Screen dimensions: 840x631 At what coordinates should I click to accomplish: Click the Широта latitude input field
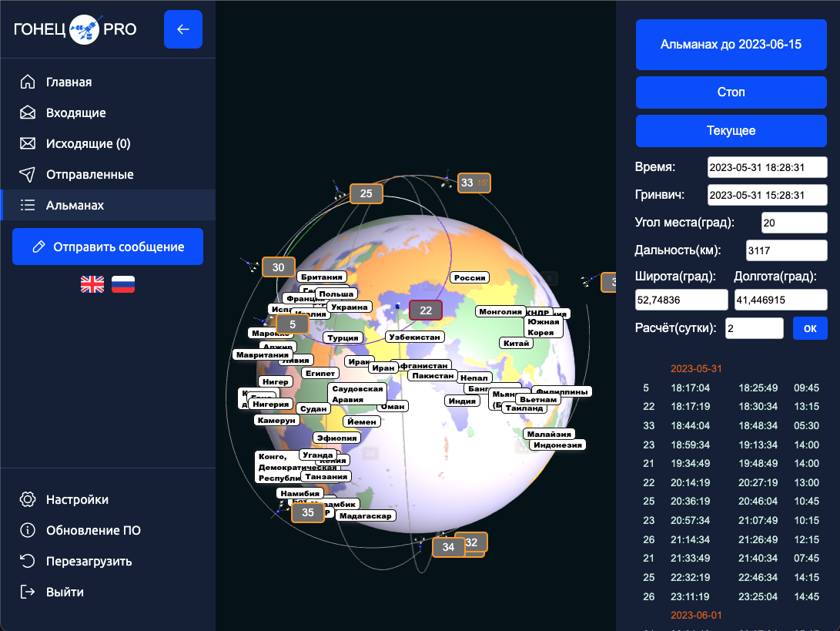[x=681, y=300]
